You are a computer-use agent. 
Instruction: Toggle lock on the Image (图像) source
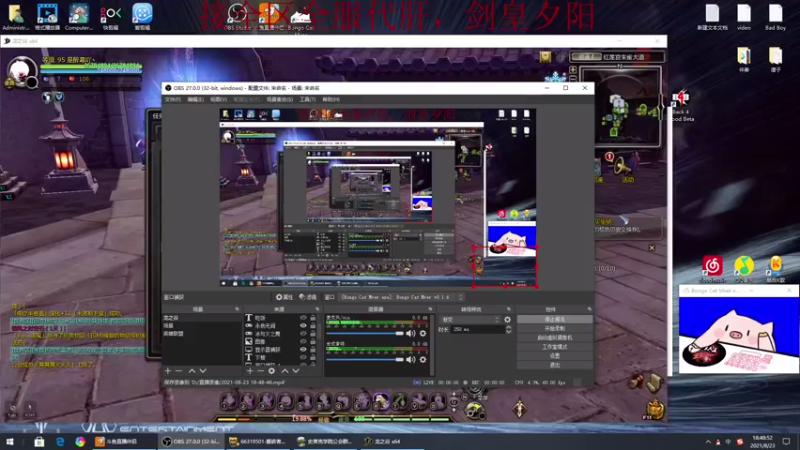313,341
